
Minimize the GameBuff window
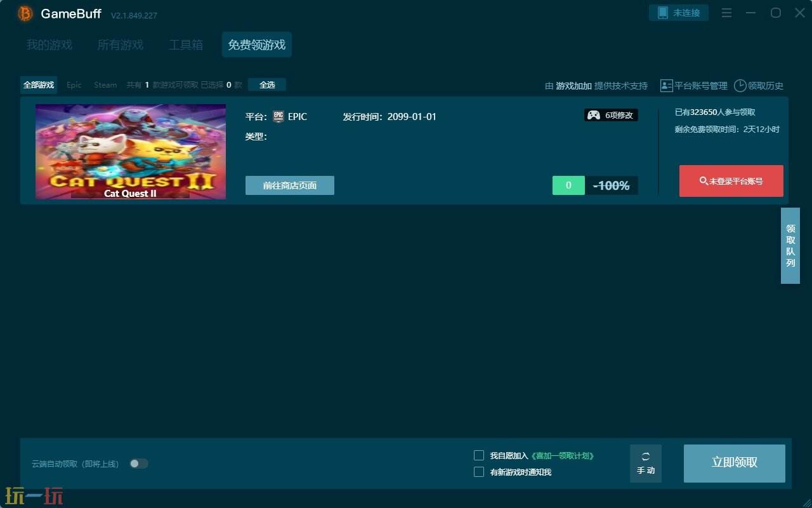click(751, 13)
